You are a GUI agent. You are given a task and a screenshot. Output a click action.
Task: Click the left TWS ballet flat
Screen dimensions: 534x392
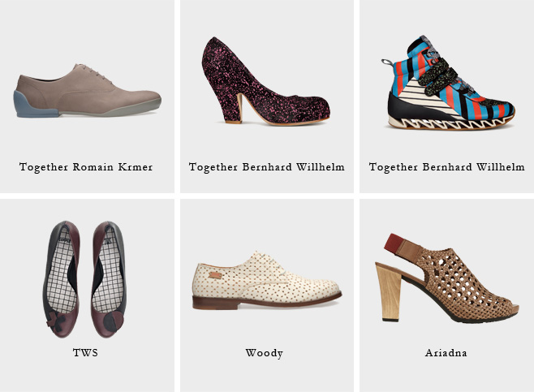click(x=62, y=279)
